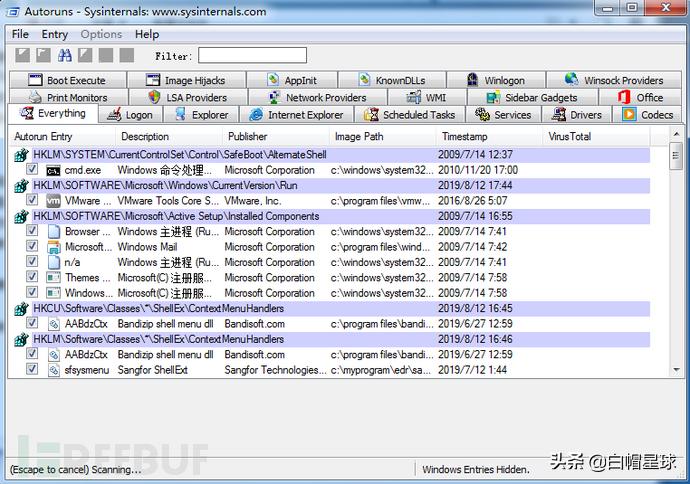Click the Themes entry icon
Image resolution: width=690 pixels, height=484 pixels.
(54, 278)
